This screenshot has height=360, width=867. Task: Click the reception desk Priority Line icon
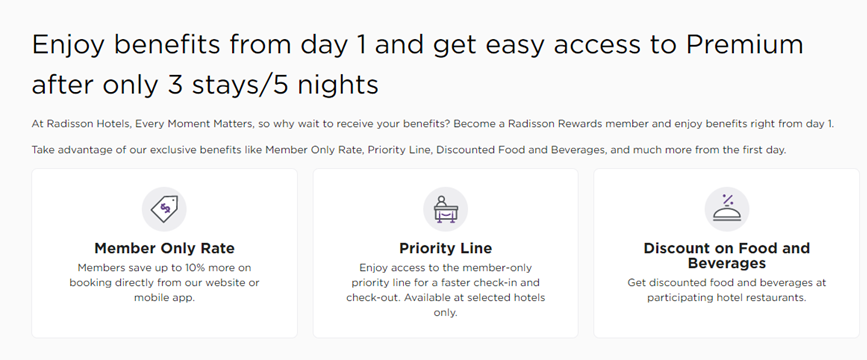tap(445, 209)
